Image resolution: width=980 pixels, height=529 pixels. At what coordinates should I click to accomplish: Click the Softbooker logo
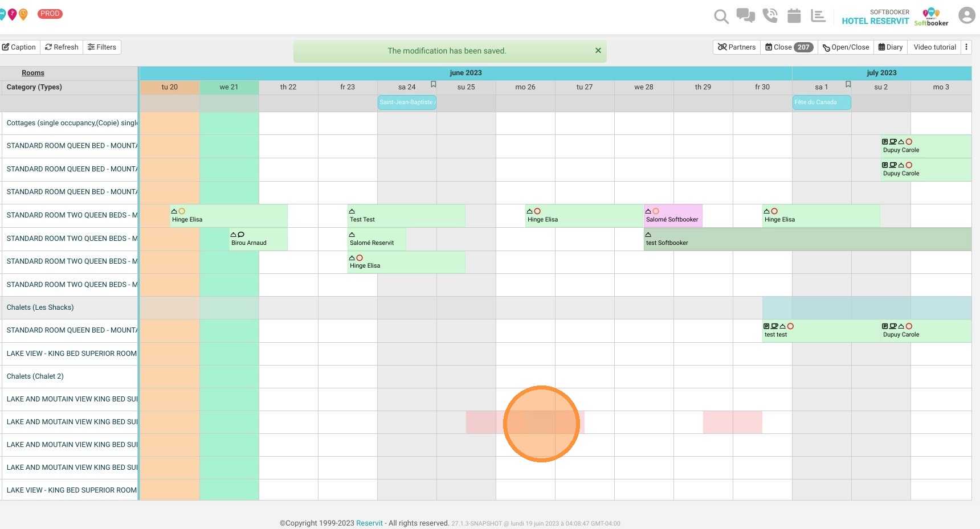(931, 17)
